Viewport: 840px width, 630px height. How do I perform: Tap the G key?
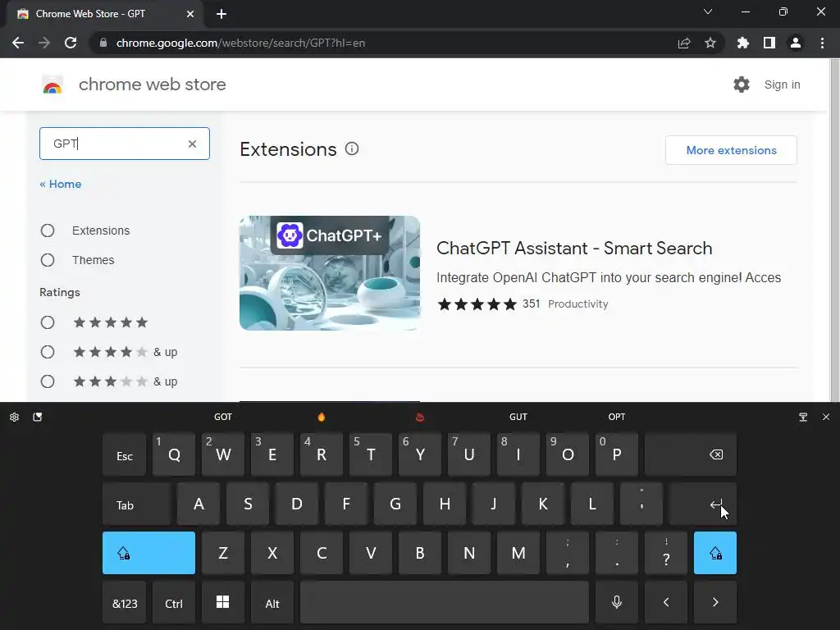coord(395,504)
